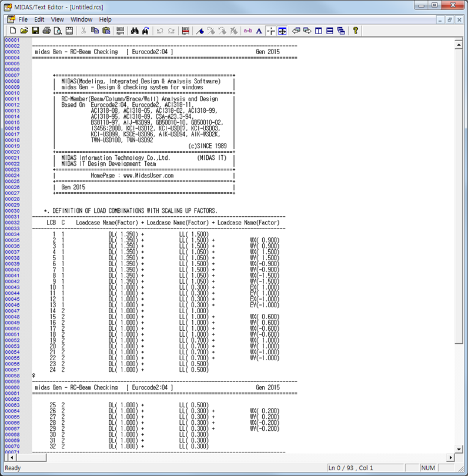The image size is (468, 476).
Task: Tile windows horizontally icon
Action: coord(330,31)
